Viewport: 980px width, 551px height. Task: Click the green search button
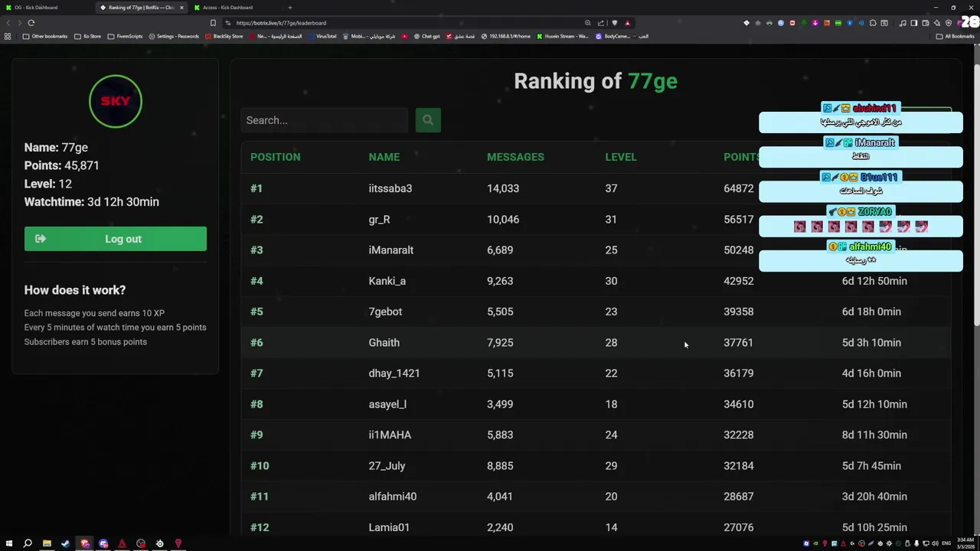pos(428,120)
